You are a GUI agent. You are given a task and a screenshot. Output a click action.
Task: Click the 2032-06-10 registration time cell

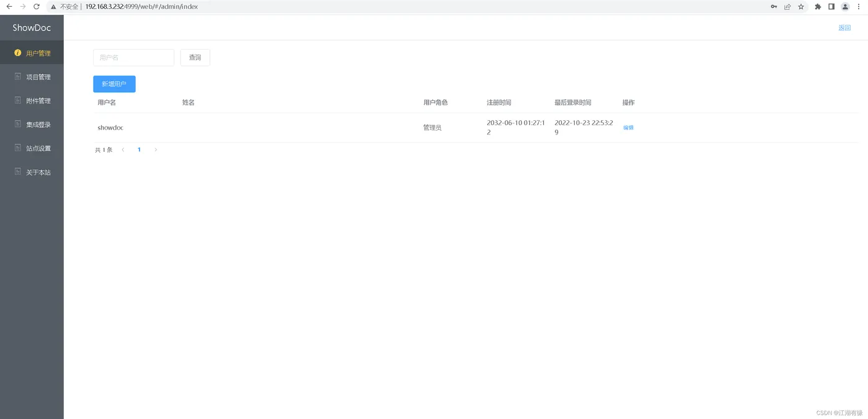[x=516, y=128]
